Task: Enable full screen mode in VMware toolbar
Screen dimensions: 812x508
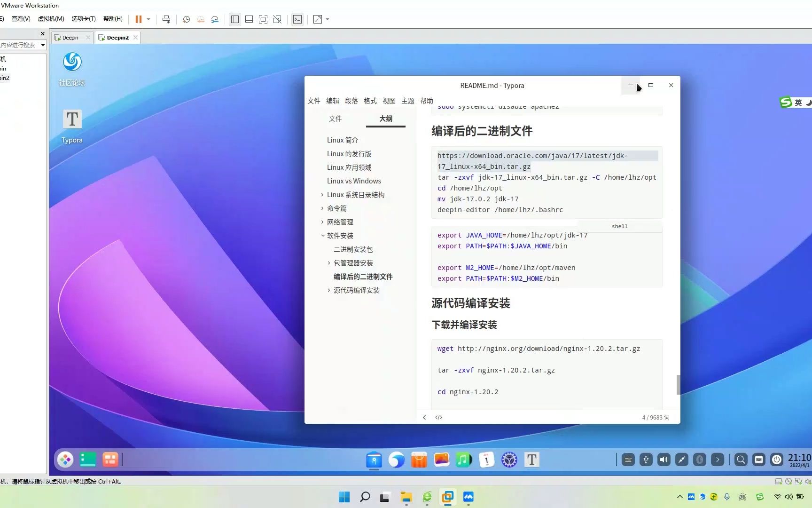Action: (x=317, y=19)
